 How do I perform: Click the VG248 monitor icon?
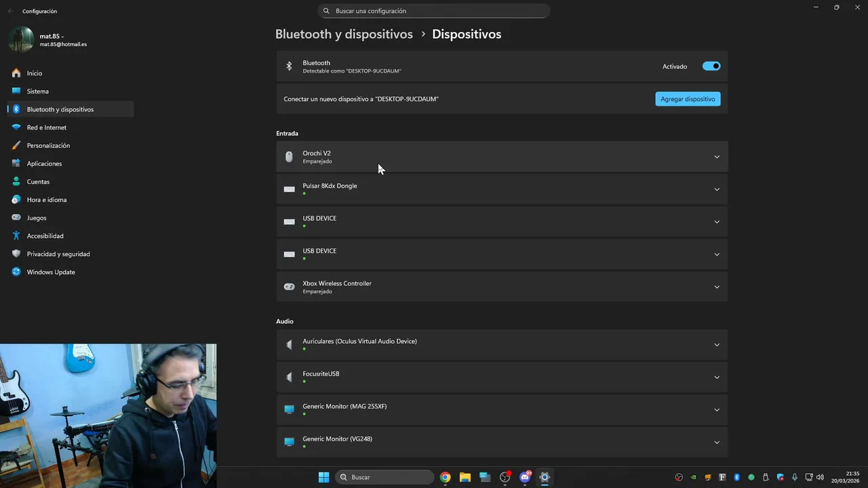[289, 442]
